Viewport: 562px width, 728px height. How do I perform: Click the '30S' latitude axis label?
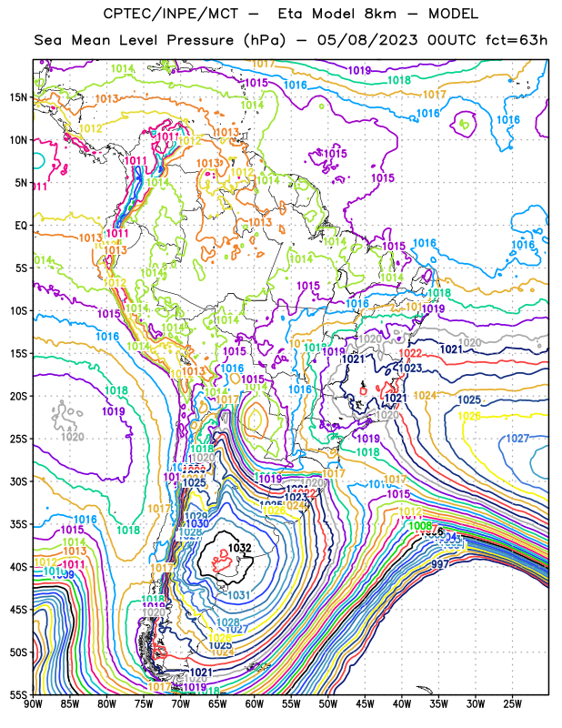pyautogui.click(x=18, y=481)
